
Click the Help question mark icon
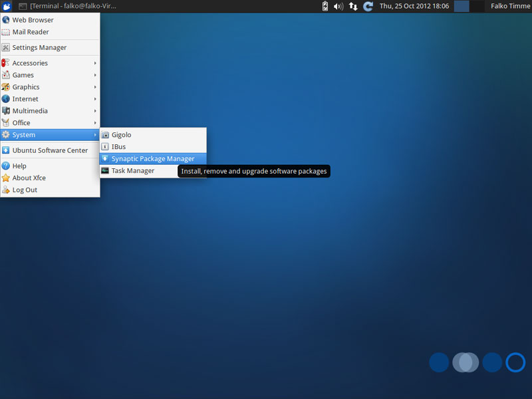point(6,166)
